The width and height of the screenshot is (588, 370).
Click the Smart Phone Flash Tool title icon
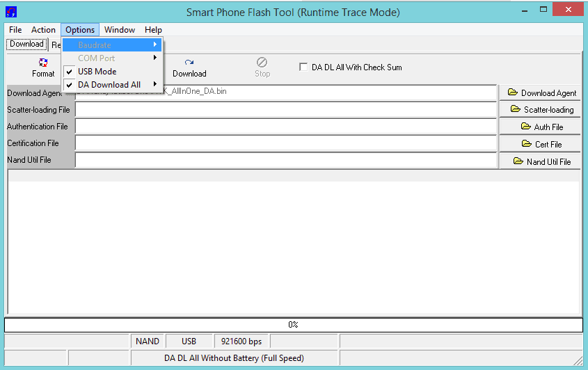click(x=11, y=13)
